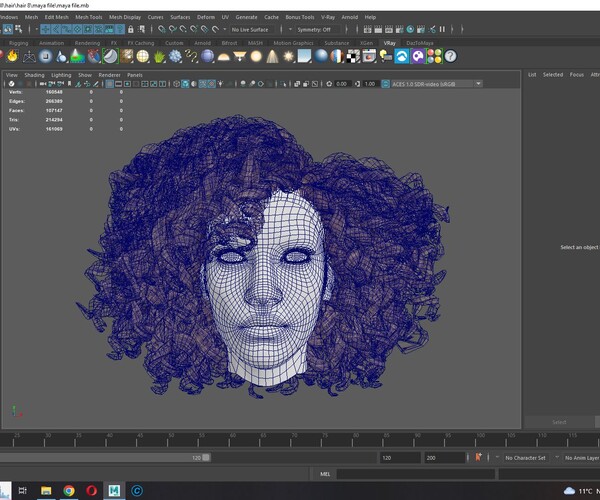600x500 pixels.
Task: Click the gamma icon beside 1.00
Action: (357, 84)
